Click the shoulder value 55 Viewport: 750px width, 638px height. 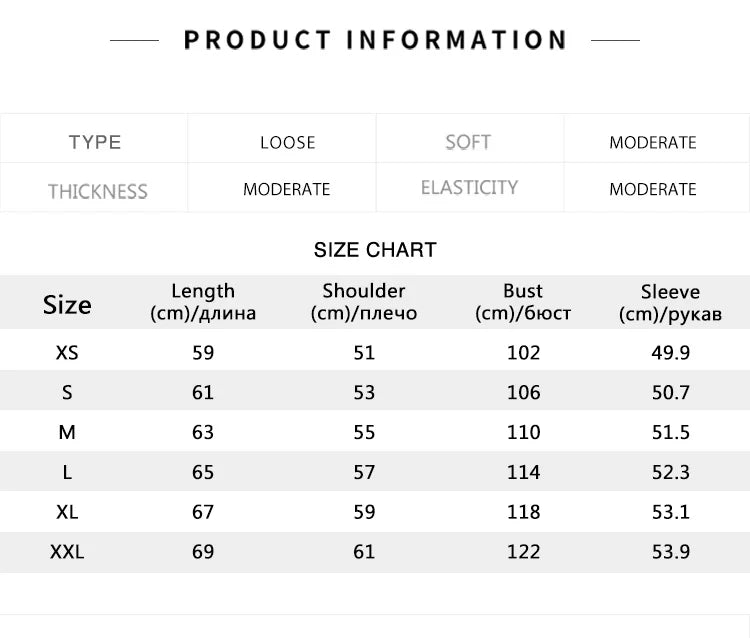click(364, 432)
